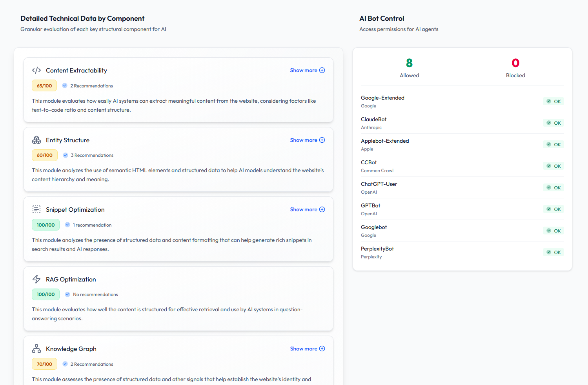
Task: Click the Knowledge Graph hierarchy icon
Action: tap(36, 349)
